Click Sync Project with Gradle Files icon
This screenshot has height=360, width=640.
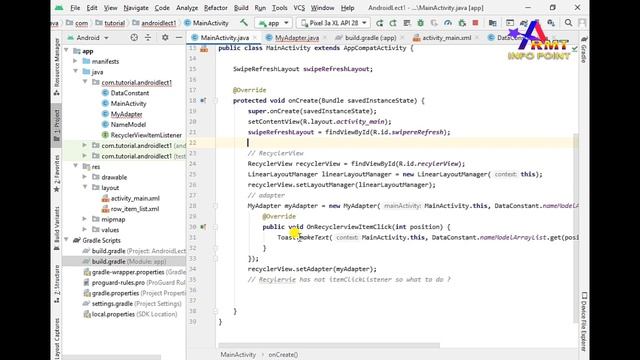(524, 23)
